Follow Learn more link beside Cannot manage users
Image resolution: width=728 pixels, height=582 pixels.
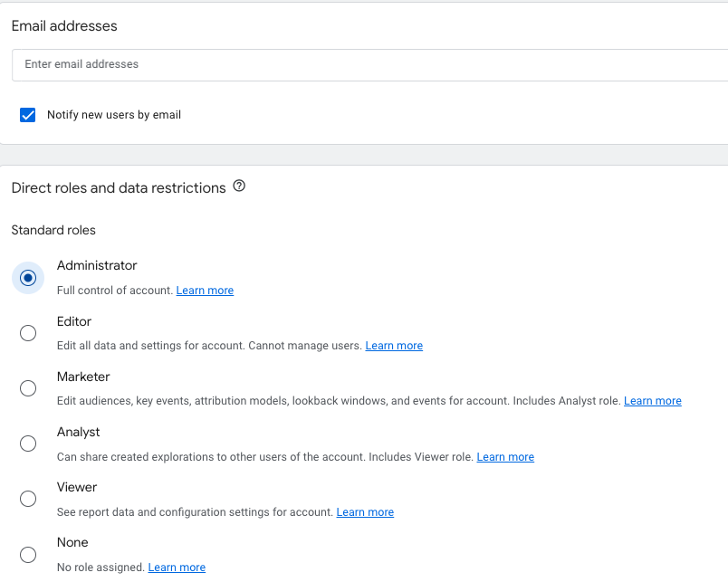(x=394, y=346)
